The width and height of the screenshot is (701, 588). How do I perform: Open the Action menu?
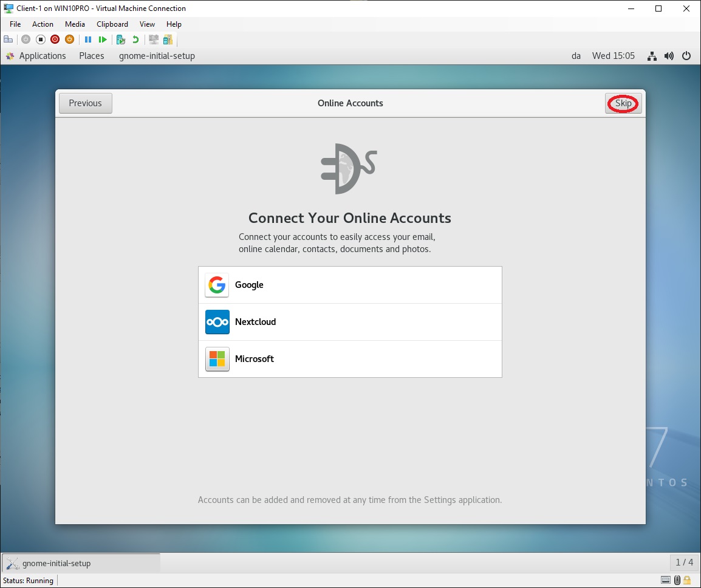point(43,24)
